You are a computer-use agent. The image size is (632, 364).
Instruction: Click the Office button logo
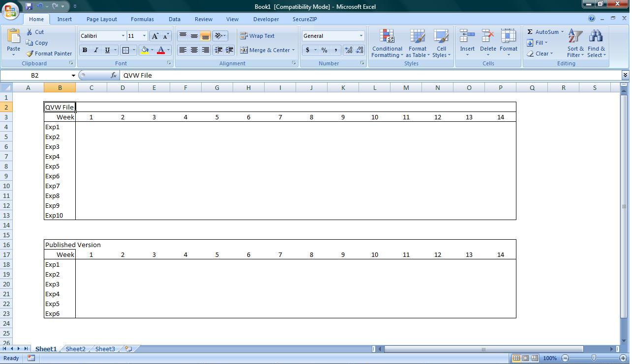10,10
